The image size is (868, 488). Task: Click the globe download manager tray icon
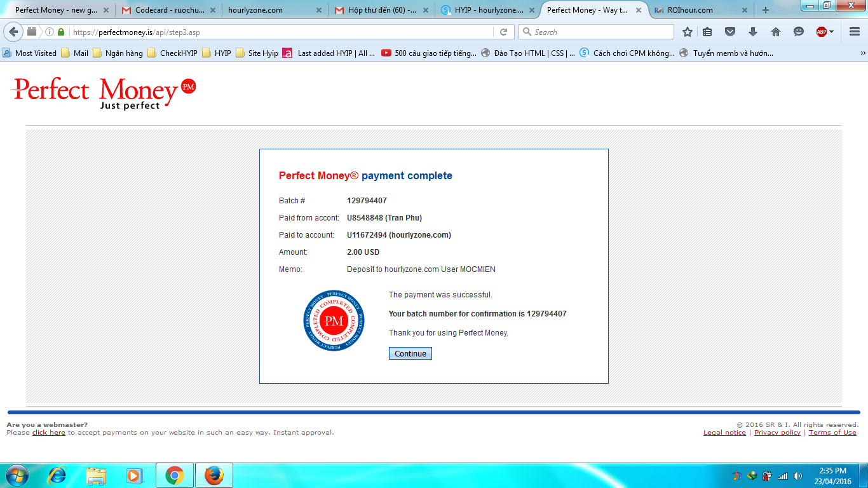click(752, 476)
